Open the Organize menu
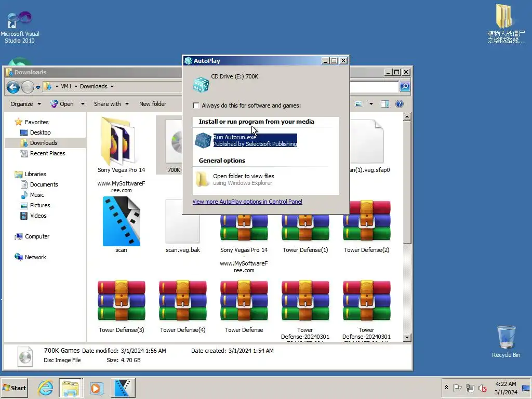 click(x=25, y=104)
